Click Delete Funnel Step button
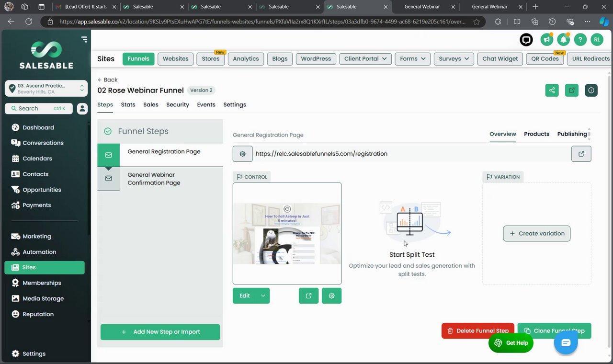 [x=477, y=330]
